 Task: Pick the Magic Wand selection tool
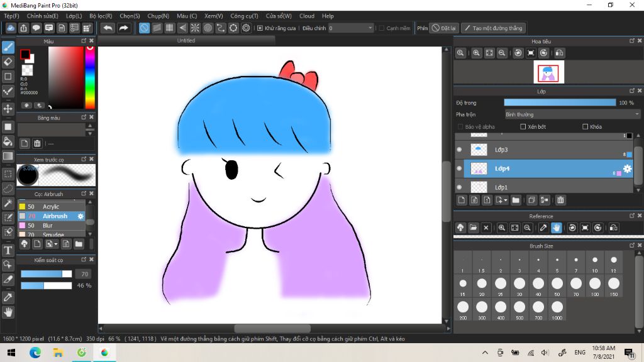(8, 203)
